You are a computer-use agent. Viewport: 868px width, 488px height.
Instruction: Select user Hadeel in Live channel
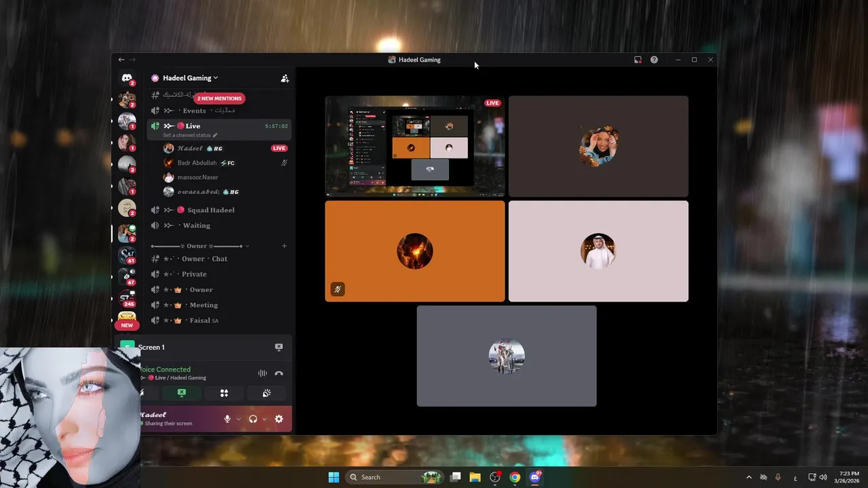click(x=224, y=148)
